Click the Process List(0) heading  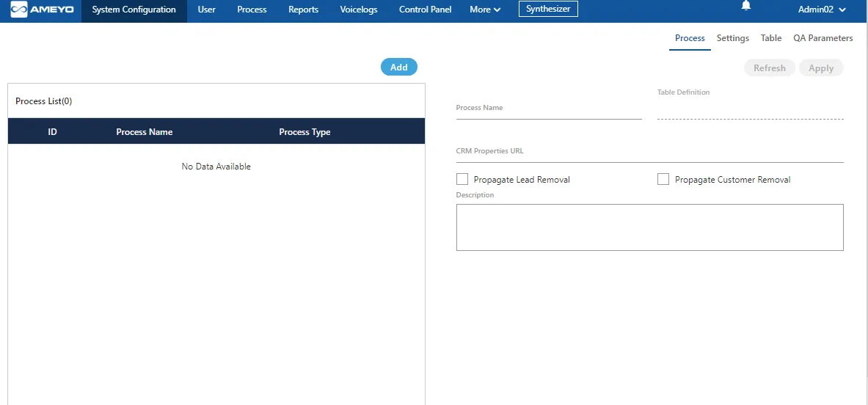tap(44, 101)
